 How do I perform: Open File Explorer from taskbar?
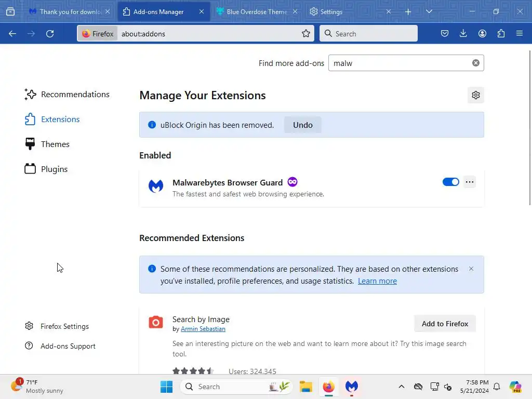[305, 387]
